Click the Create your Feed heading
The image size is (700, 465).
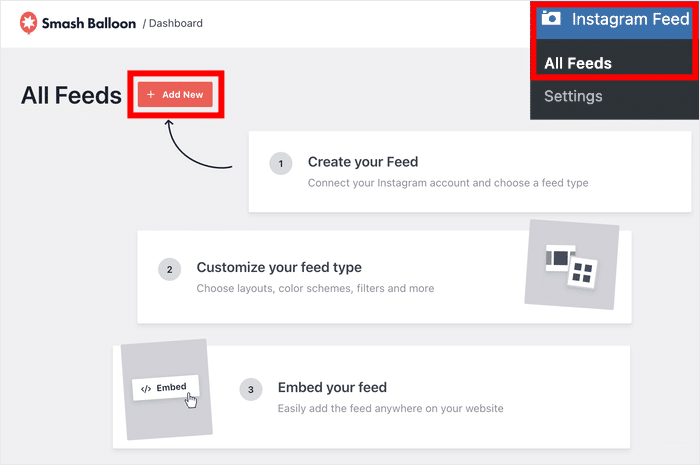click(362, 162)
